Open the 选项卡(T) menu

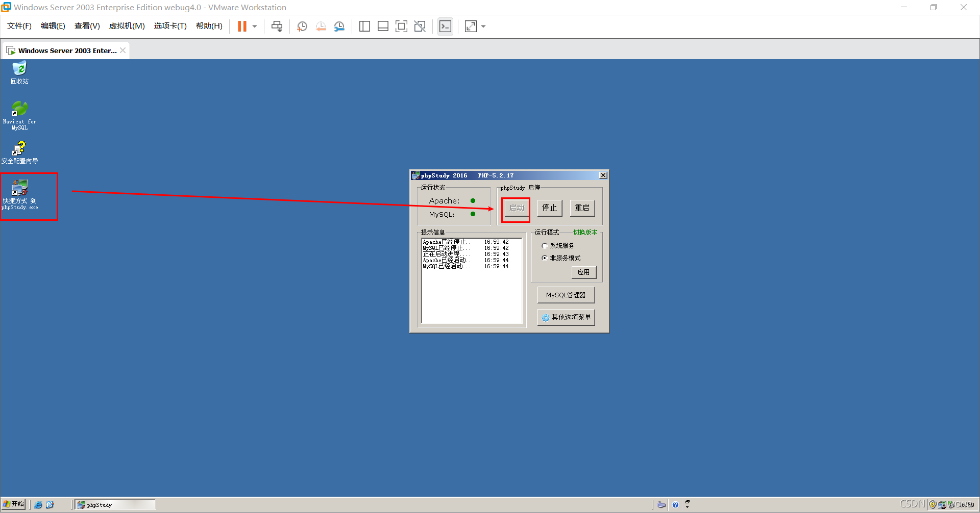point(170,26)
